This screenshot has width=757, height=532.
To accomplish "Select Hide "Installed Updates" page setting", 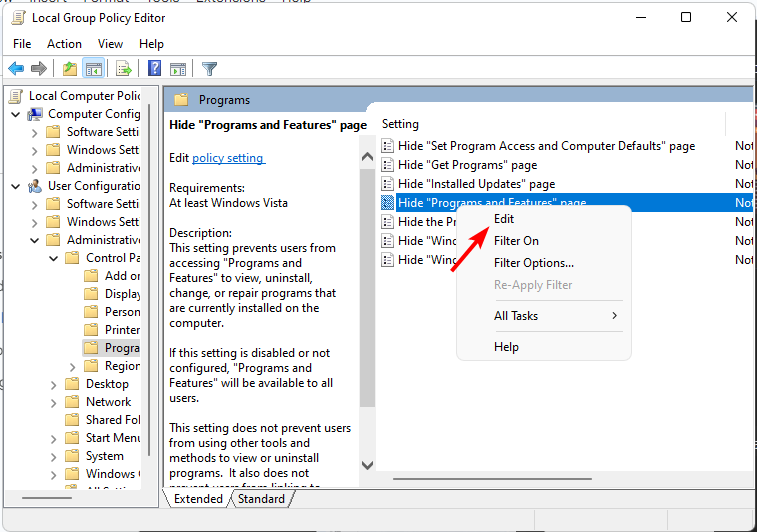I will tap(477, 184).
